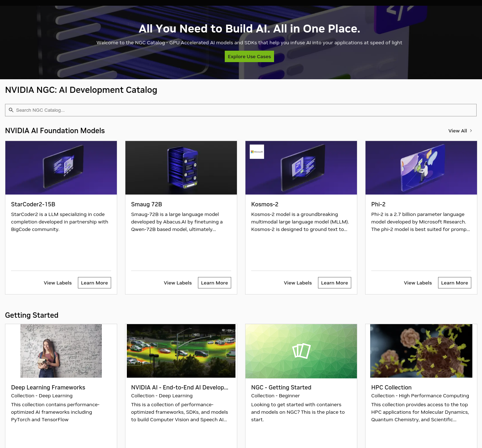Click the 'NVIDIA NGC: AI Development Catalog' heading
482x448 pixels.
pos(81,90)
